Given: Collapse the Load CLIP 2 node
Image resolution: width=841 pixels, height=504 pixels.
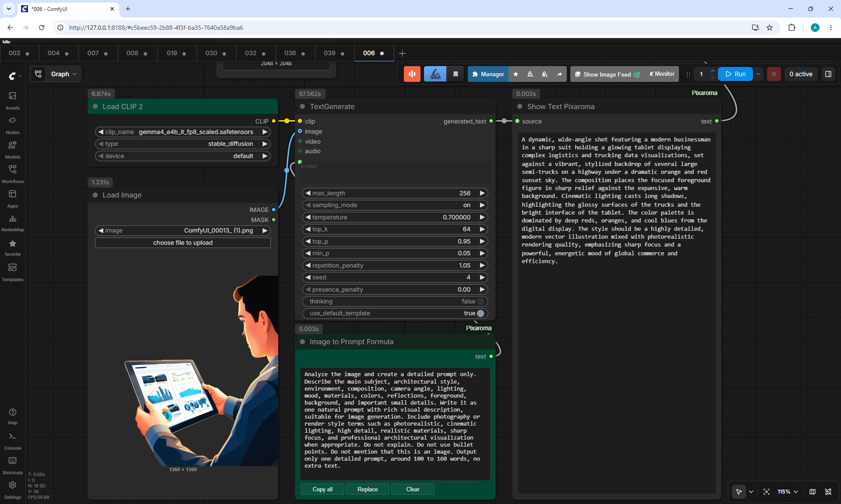Looking at the screenshot, I should 95,106.
